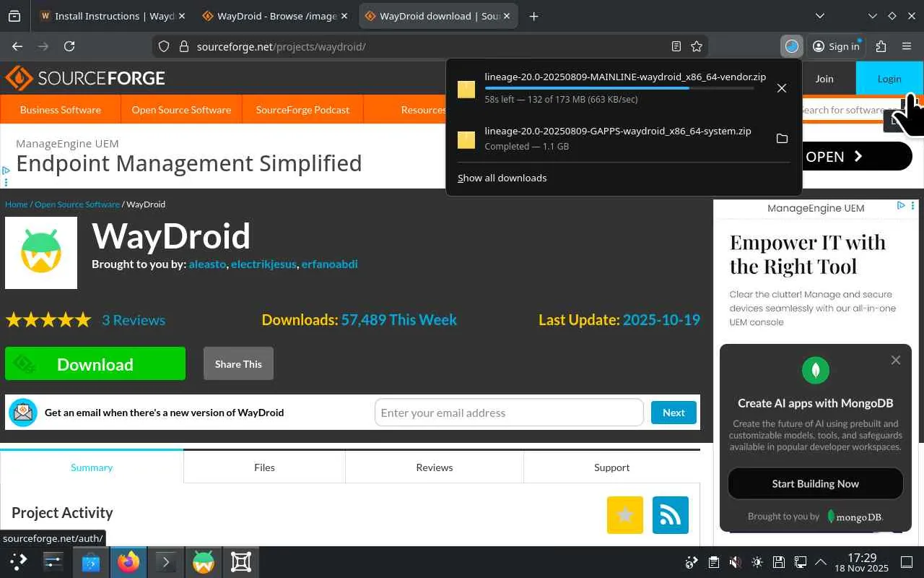Click the SourceForge logo
Screen dimensions: 924x578
click(85, 78)
